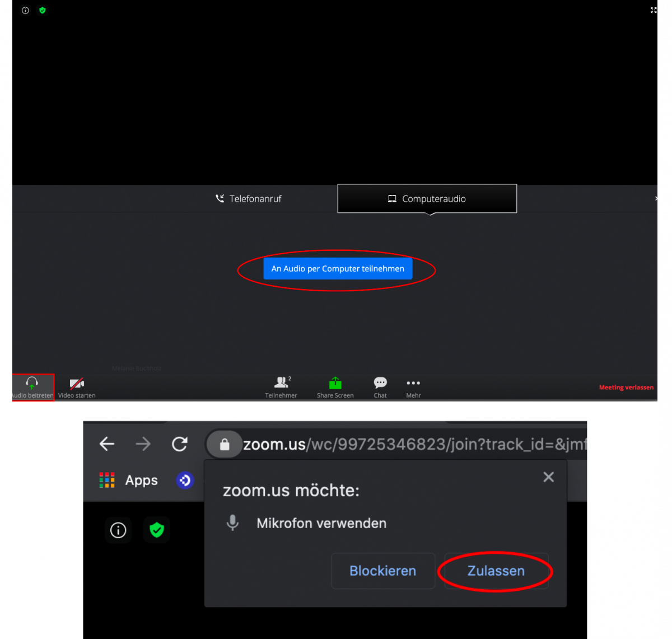The height and width of the screenshot is (639, 672).
Task: Click the meeting info icon in the Zoom window
Action: 25,11
